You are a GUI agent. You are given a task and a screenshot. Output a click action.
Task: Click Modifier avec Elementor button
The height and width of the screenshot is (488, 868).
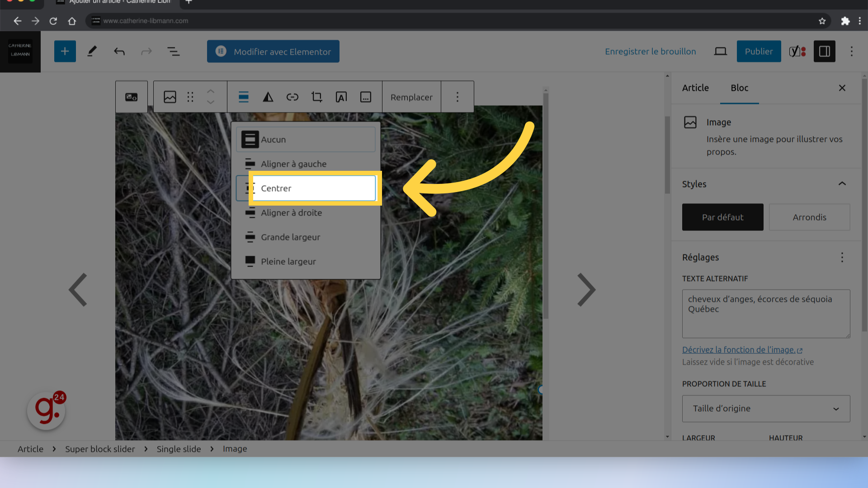click(x=273, y=52)
